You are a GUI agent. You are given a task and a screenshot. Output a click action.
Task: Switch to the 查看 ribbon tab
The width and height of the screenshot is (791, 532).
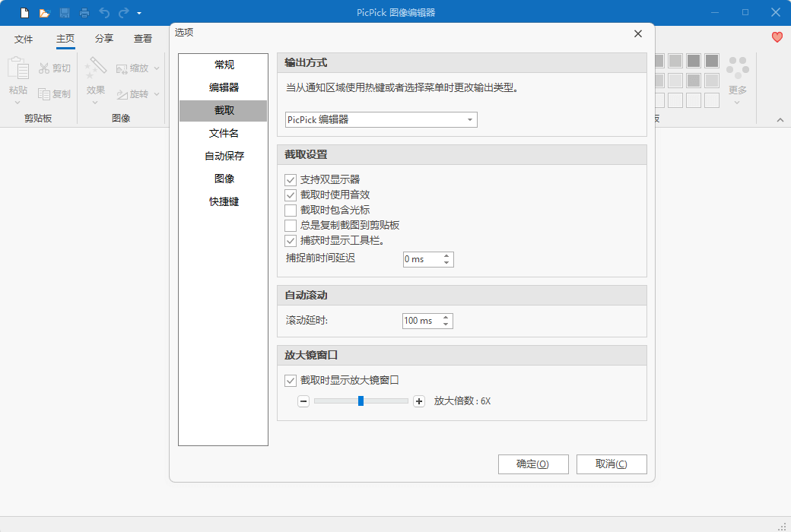tap(143, 39)
